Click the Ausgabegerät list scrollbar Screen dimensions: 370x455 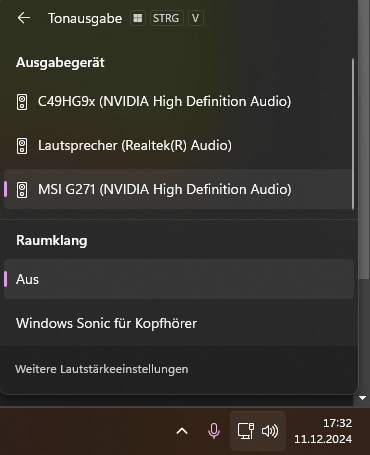click(353, 134)
